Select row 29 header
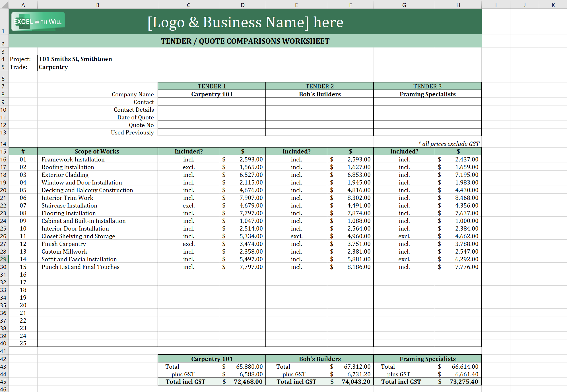 pos(3,259)
